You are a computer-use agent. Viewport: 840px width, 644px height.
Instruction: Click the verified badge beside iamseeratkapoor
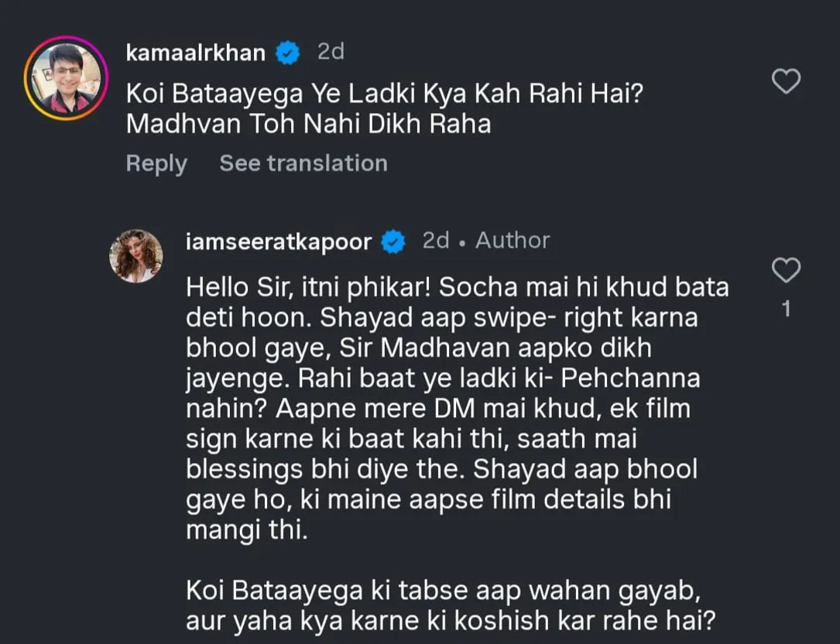point(395,241)
